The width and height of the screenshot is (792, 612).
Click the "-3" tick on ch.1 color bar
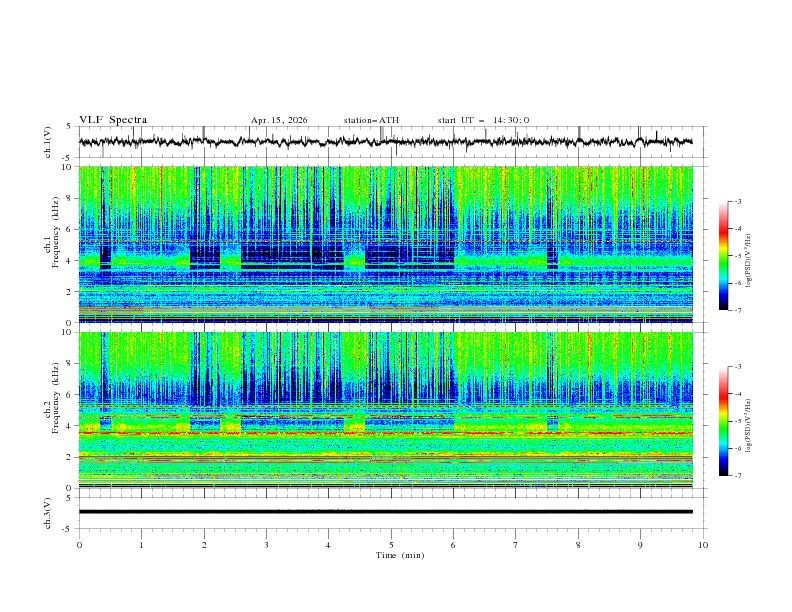(x=737, y=201)
